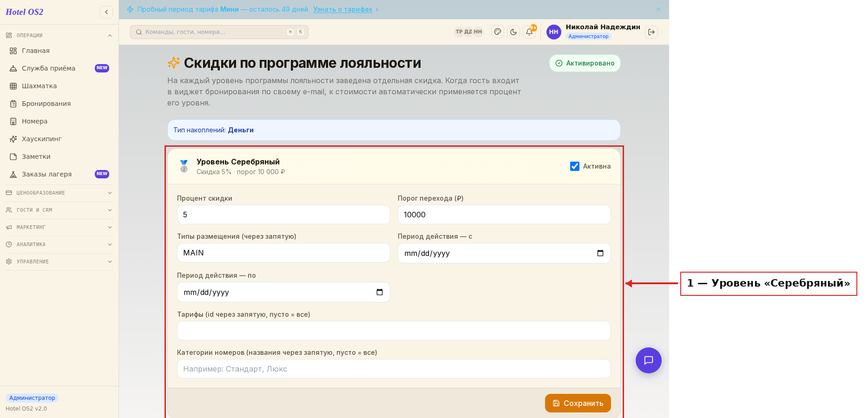Viewport: 868px width, 418px height.
Task: Click the Администратор badge at sidebar bottom
Action: [x=32, y=398]
